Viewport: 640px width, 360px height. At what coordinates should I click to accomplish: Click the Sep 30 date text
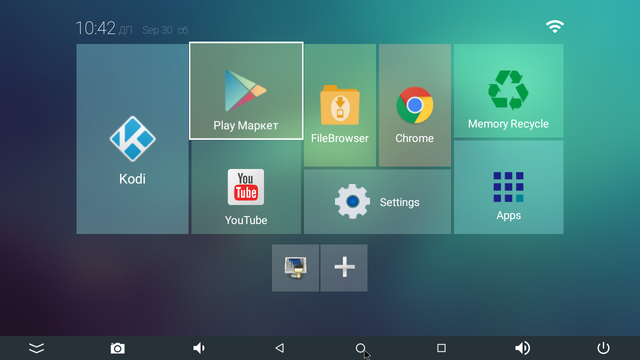pyautogui.click(x=157, y=30)
